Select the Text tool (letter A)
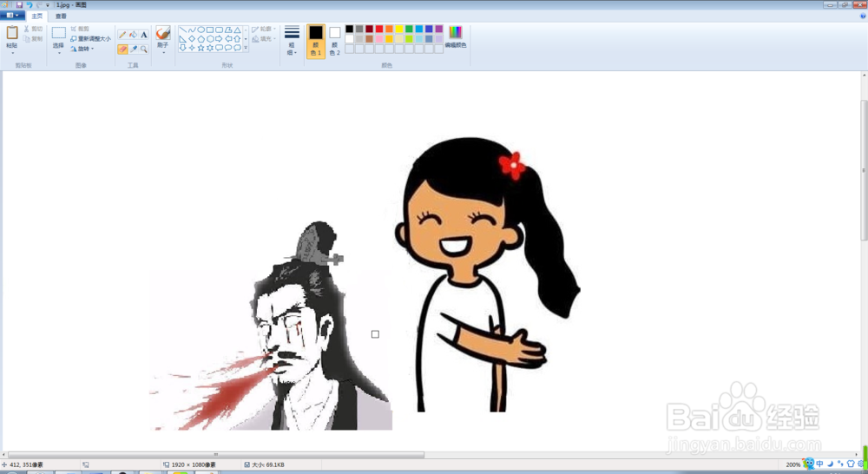The height and width of the screenshot is (474, 868). (x=143, y=35)
